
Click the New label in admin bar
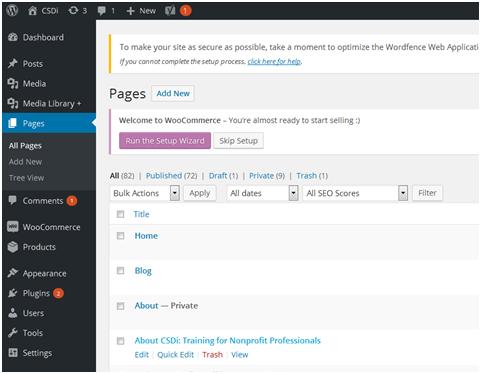pos(147,11)
